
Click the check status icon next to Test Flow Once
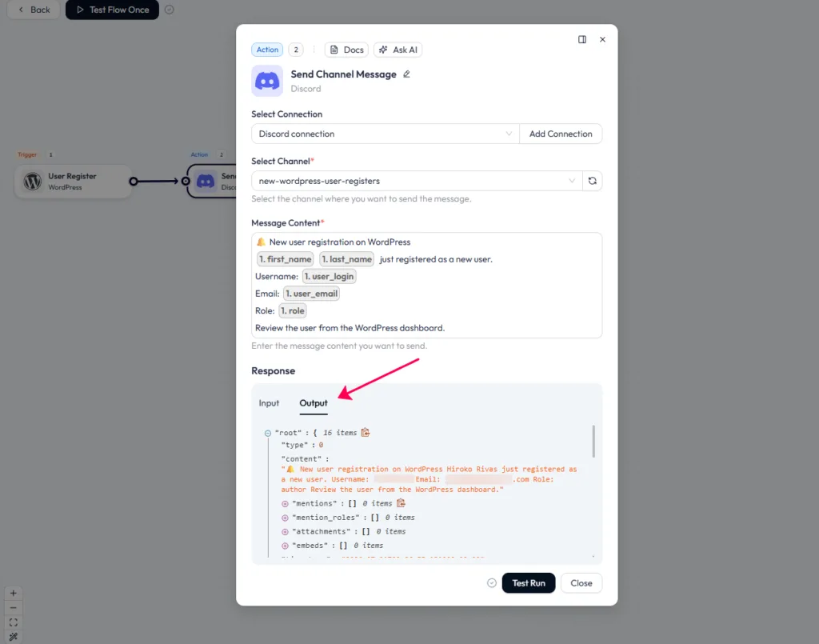170,10
